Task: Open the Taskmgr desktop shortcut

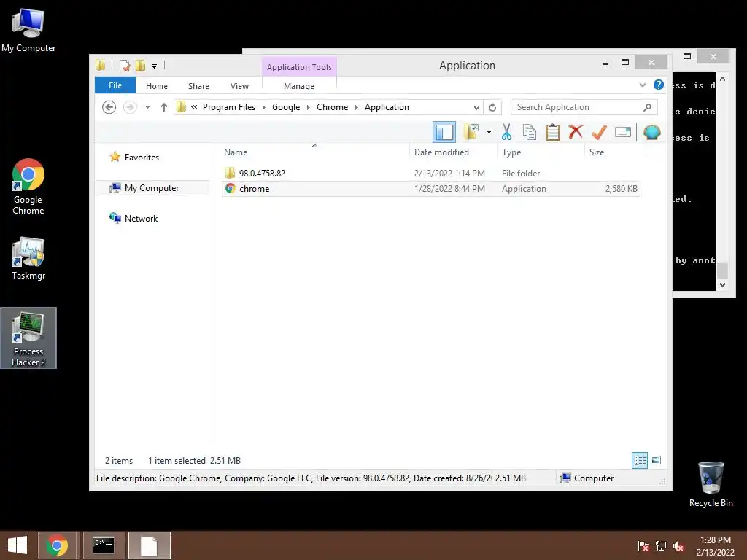Action: 28,259
